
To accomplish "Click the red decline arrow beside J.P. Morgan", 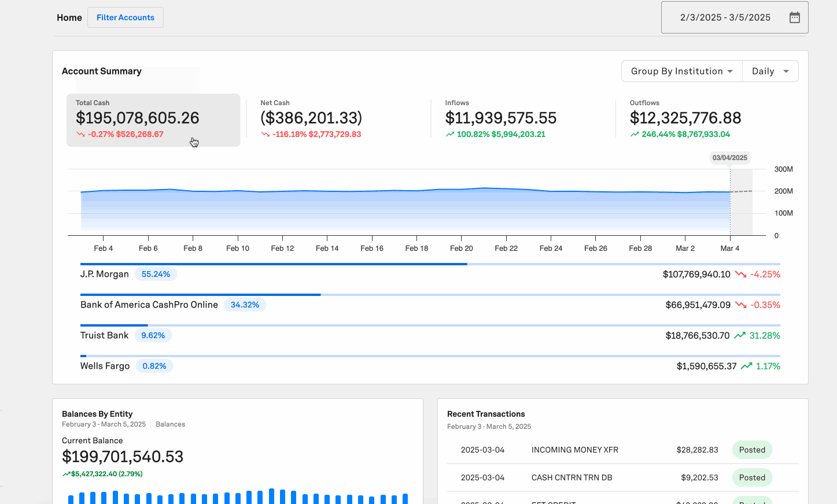I will (741, 274).
